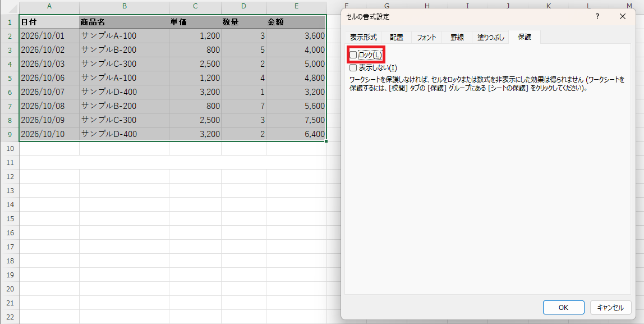Select column E header

tap(296, 6)
